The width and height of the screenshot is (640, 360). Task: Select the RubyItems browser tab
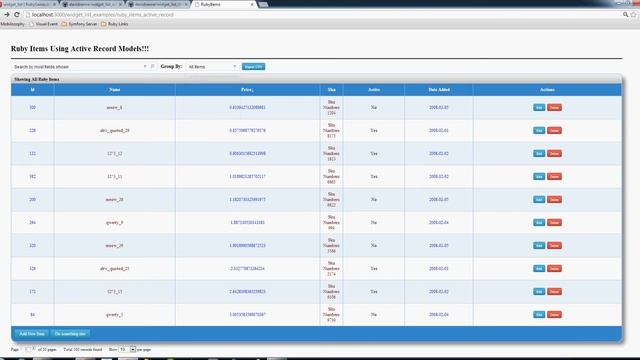(224, 4)
